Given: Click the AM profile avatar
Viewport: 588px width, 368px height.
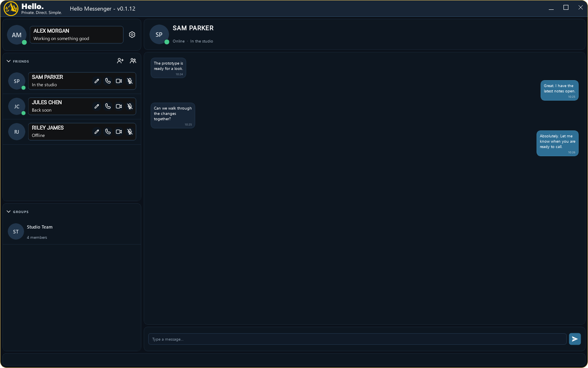Looking at the screenshot, I should (17, 35).
